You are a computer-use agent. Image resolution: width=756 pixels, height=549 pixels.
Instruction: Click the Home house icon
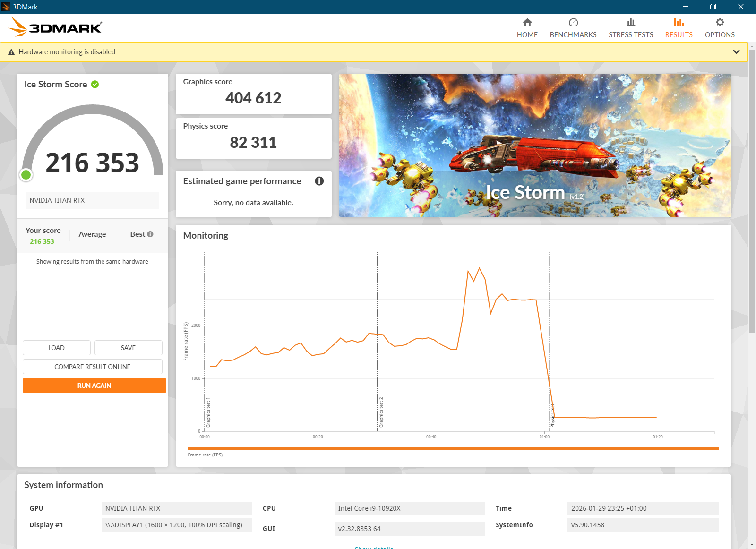[x=527, y=22]
